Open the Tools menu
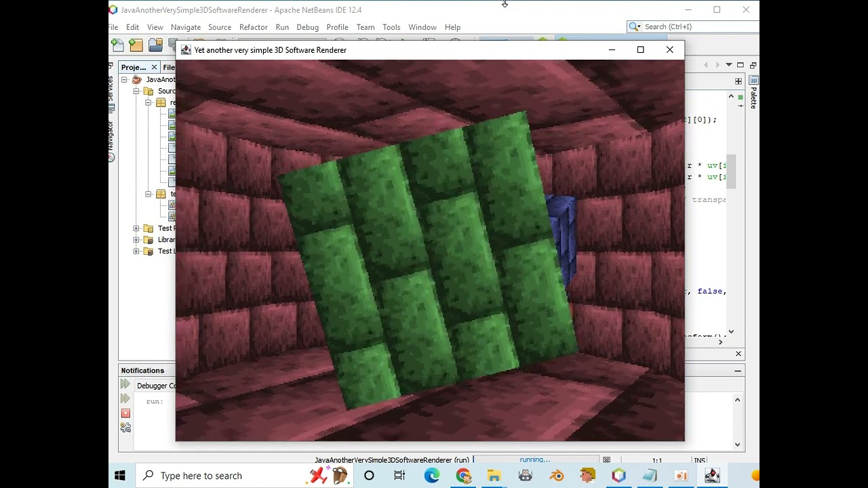The height and width of the screenshot is (488, 868). point(391,27)
